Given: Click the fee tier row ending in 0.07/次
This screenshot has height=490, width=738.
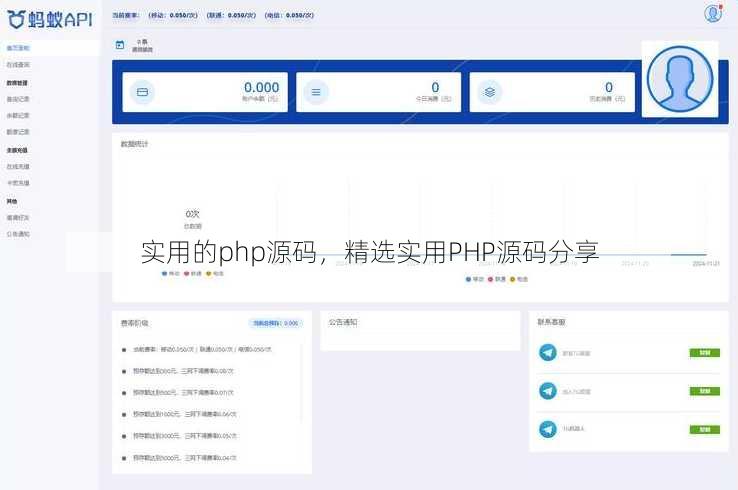Looking at the screenshot, I should [x=183, y=393].
